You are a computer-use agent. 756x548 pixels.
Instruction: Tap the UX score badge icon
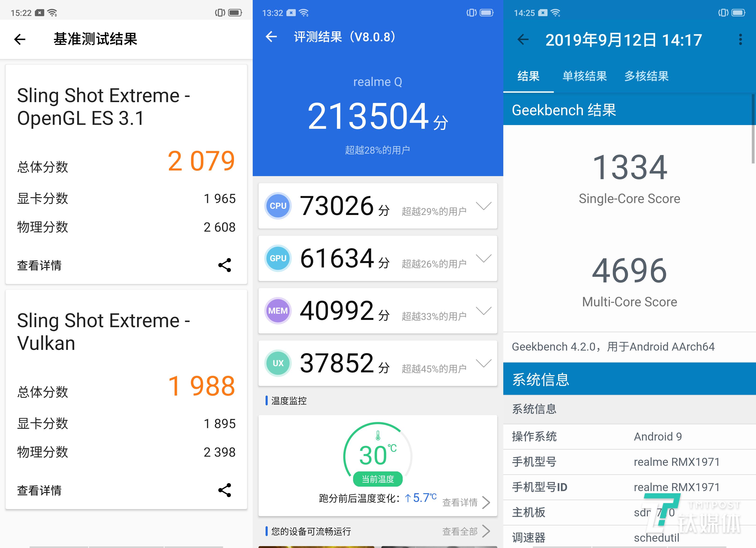tap(278, 363)
